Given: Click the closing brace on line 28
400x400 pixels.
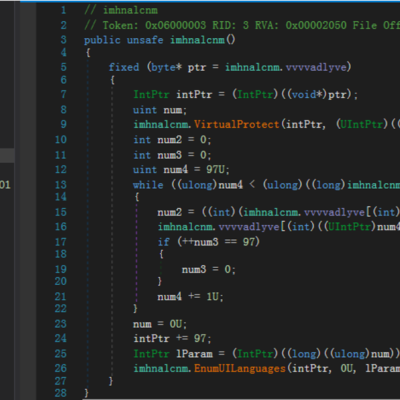Looking at the screenshot, I should [87, 393].
